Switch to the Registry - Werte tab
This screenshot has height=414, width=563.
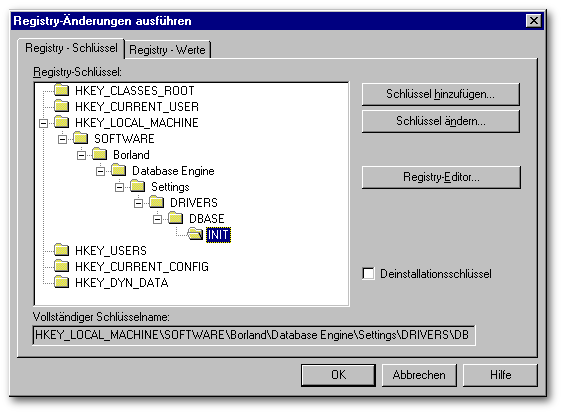click(x=167, y=50)
